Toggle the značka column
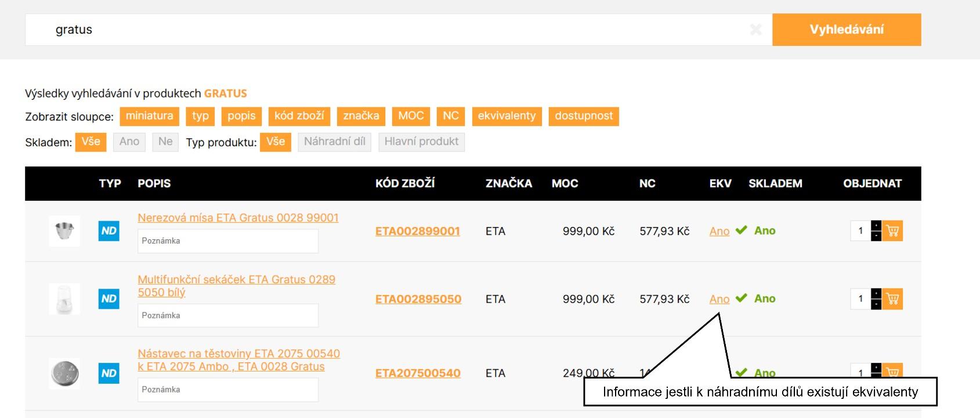 361,116
